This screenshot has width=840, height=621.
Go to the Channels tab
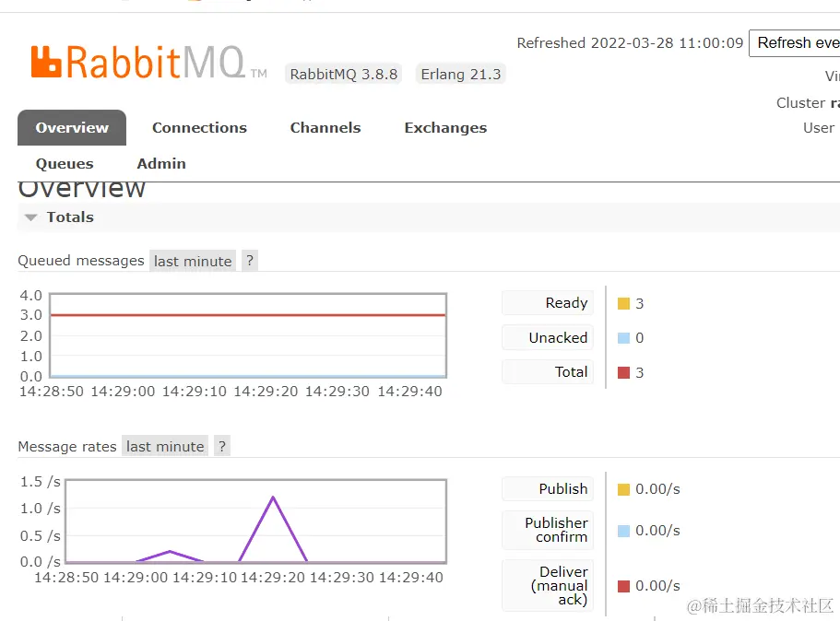(x=325, y=127)
